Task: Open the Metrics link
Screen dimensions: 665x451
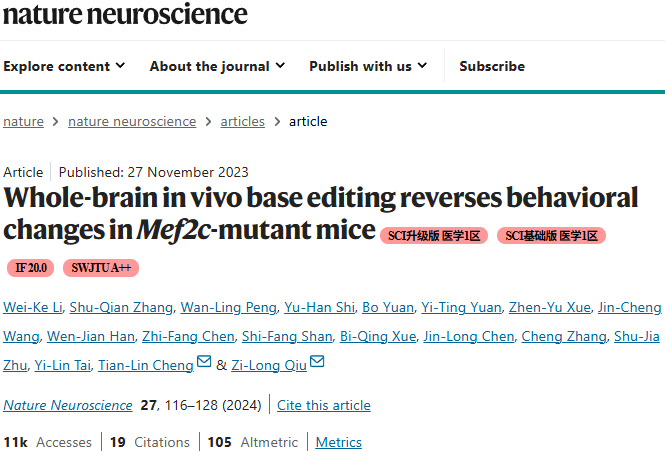Action: pos(339,442)
